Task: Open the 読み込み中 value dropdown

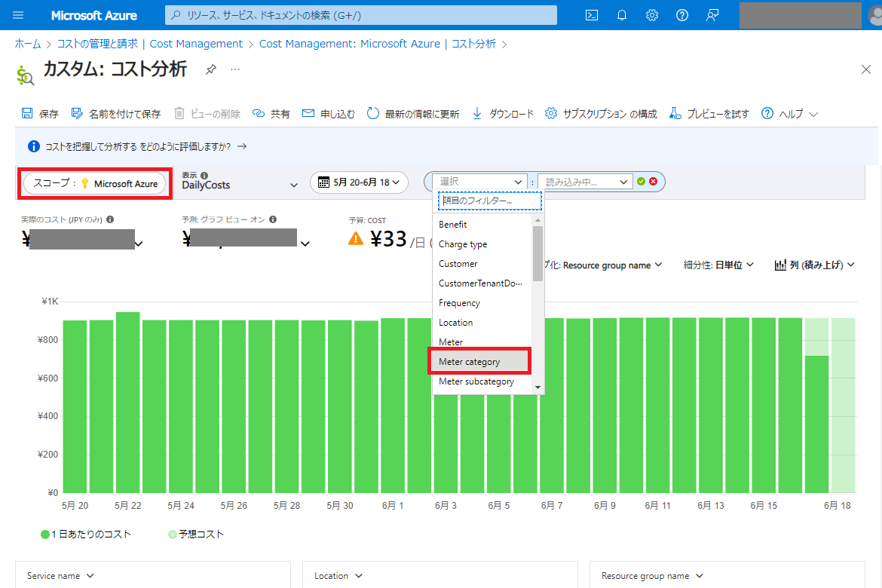Action: tap(584, 182)
